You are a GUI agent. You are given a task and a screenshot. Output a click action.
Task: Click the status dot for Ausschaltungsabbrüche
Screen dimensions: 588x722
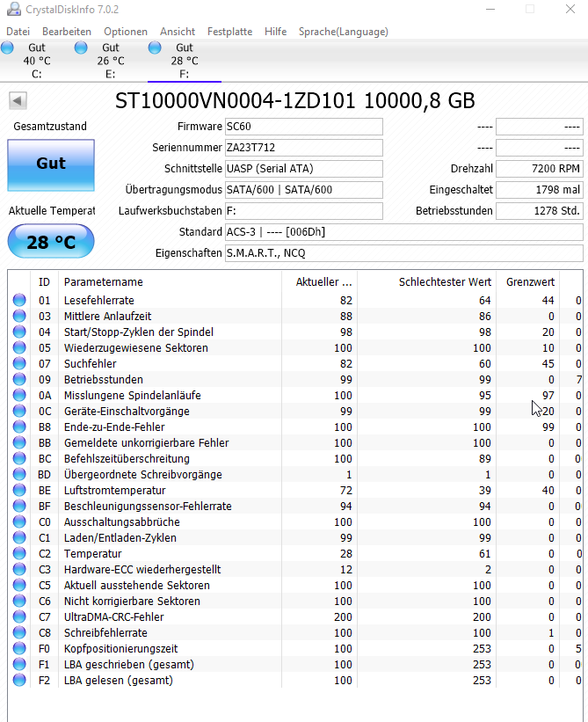pyautogui.click(x=19, y=521)
